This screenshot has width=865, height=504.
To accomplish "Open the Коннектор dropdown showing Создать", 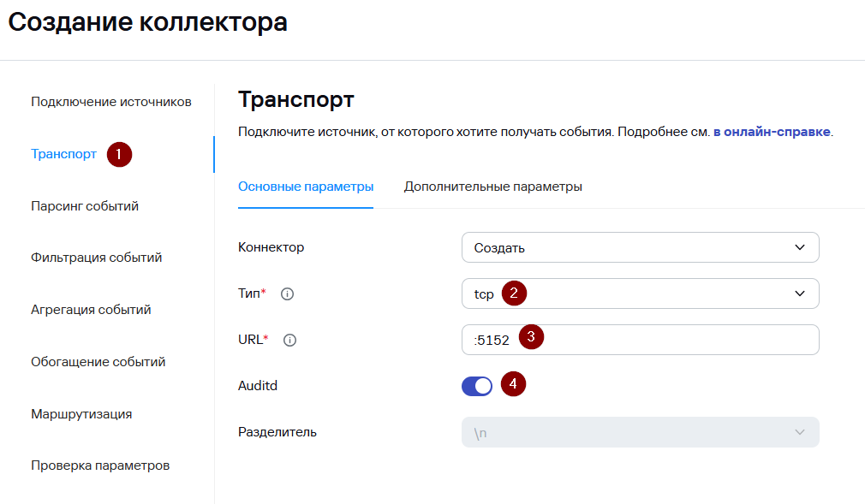I will [x=640, y=247].
